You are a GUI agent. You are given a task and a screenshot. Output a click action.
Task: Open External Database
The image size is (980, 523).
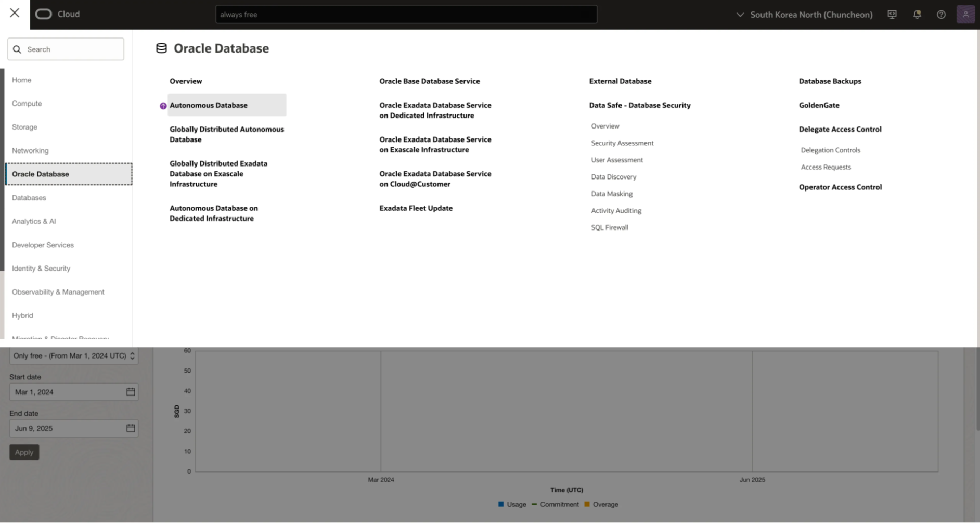point(620,81)
